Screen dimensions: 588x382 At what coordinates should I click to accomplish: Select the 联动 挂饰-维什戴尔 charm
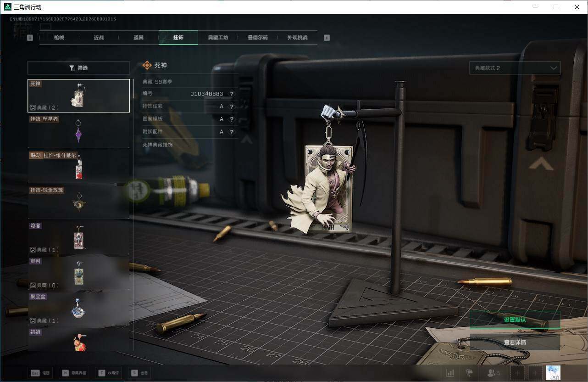coord(78,167)
